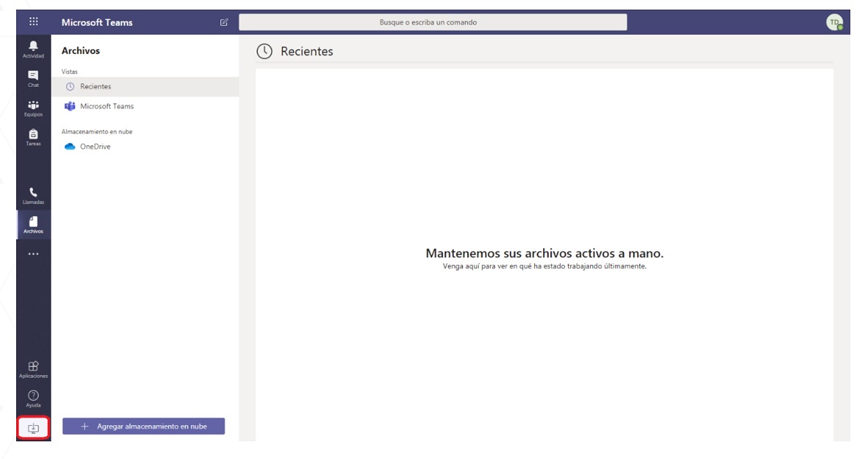
Task: Click the Almacenamiento en nube label
Action: pyautogui.click(x=97, y=132)
